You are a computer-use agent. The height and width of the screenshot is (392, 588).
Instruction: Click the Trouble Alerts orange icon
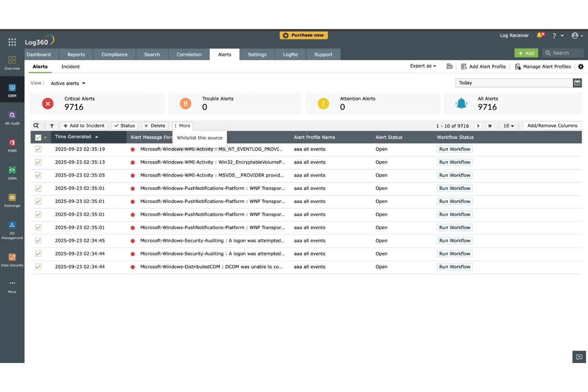coord(186,104)
